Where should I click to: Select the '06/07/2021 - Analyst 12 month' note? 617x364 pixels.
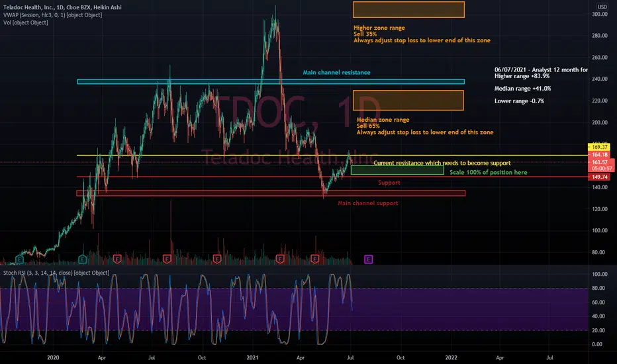point(541,69)
